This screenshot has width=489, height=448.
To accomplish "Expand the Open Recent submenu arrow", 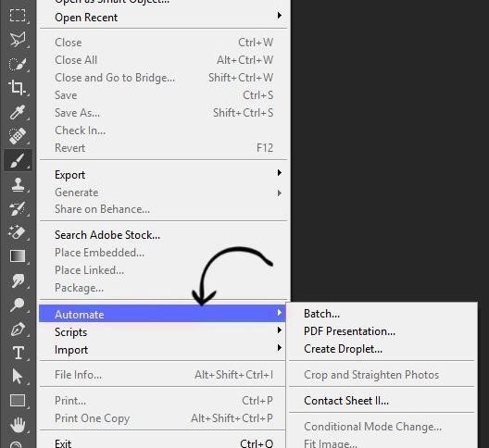I will click(280, 16).
